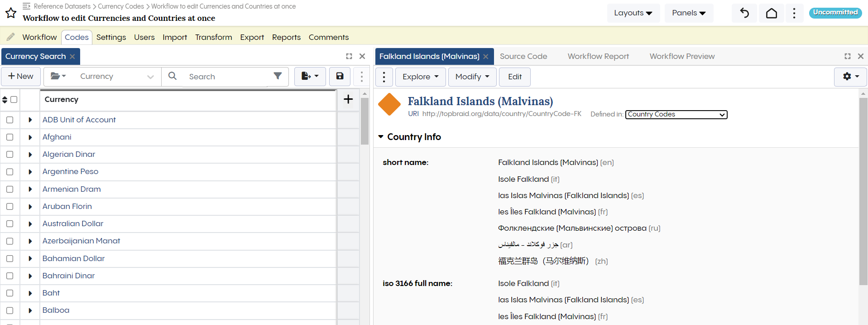Click the Edit button
This screenshot has height=325, width=868.
(x=514, y=77)
